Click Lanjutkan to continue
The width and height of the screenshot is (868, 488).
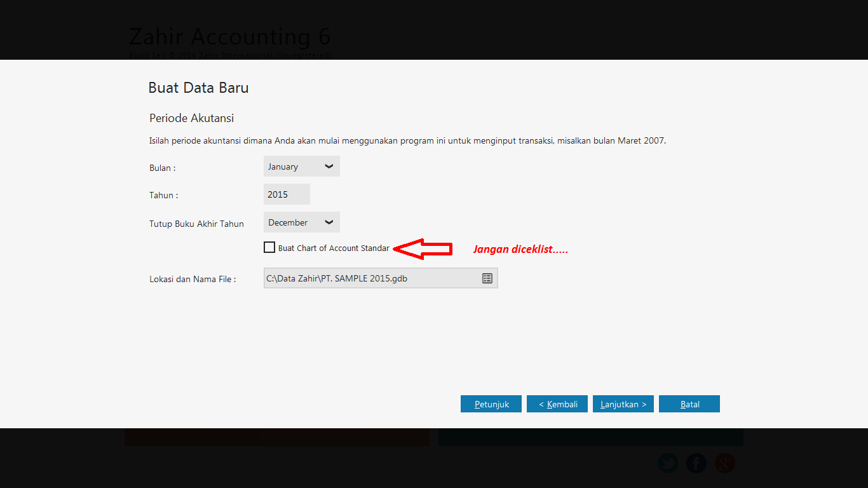tap(623, 404)
